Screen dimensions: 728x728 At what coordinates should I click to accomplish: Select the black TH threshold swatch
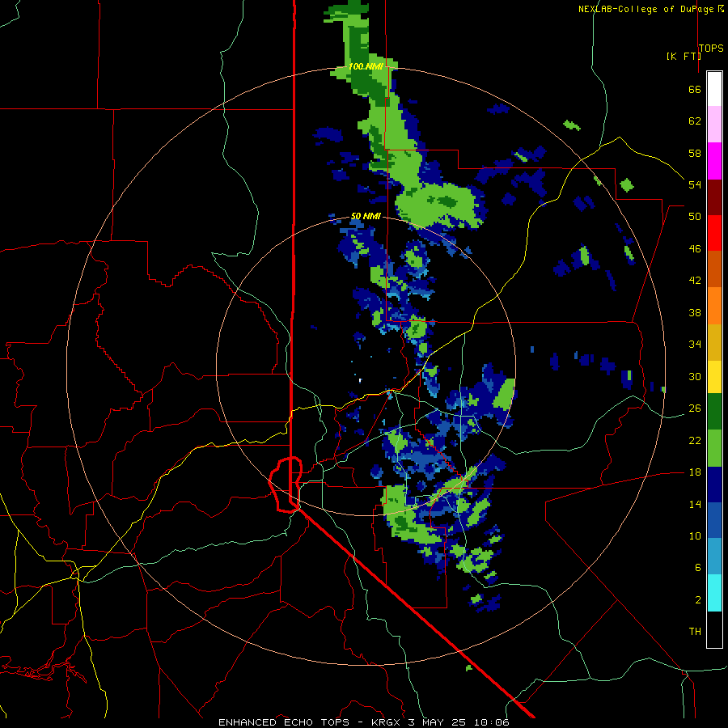tap(714, 629)
